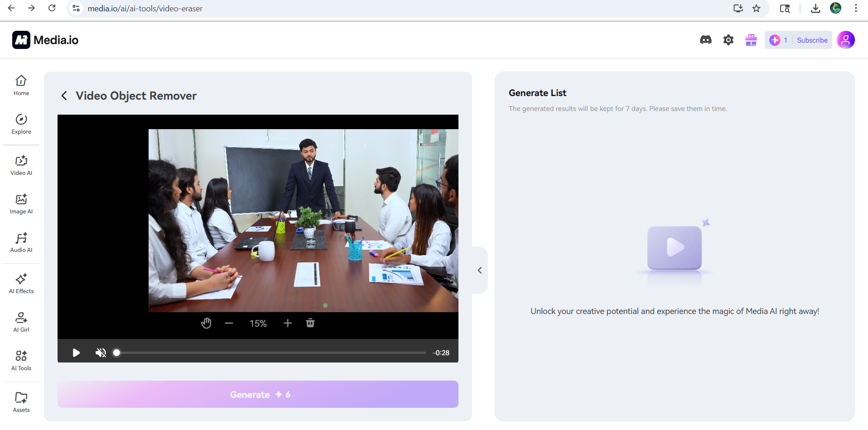Screen dimensions: 868x430
Task: Zoom in with the plus icon
Action: (x=288, y=323)
